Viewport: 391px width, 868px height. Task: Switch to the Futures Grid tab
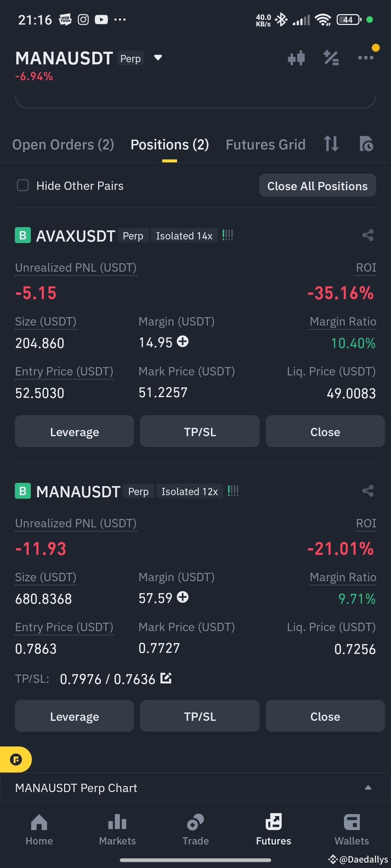point(265,144)
